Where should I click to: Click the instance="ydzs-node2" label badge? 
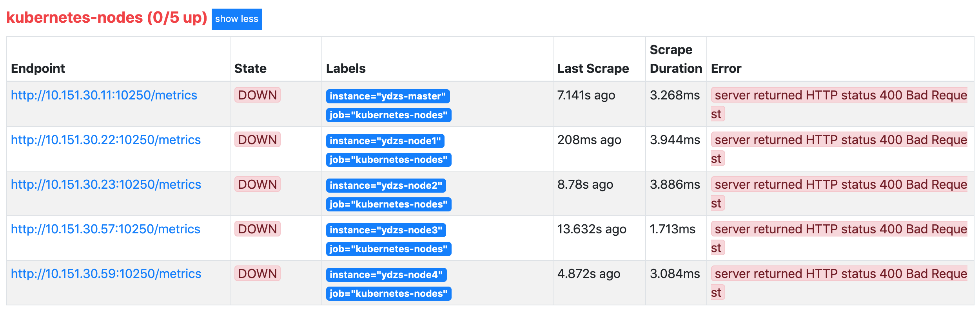point(386,186)
